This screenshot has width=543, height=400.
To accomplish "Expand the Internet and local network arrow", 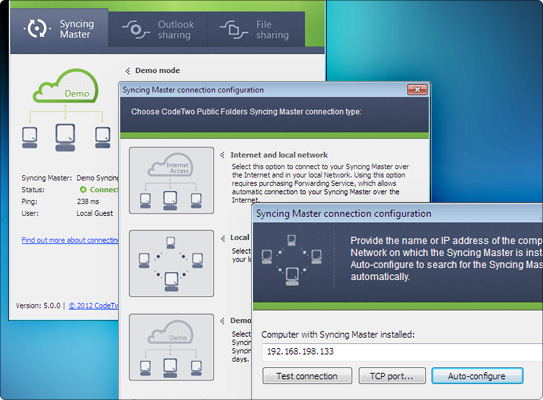I will pyautogui.click(x=222, y=155).
